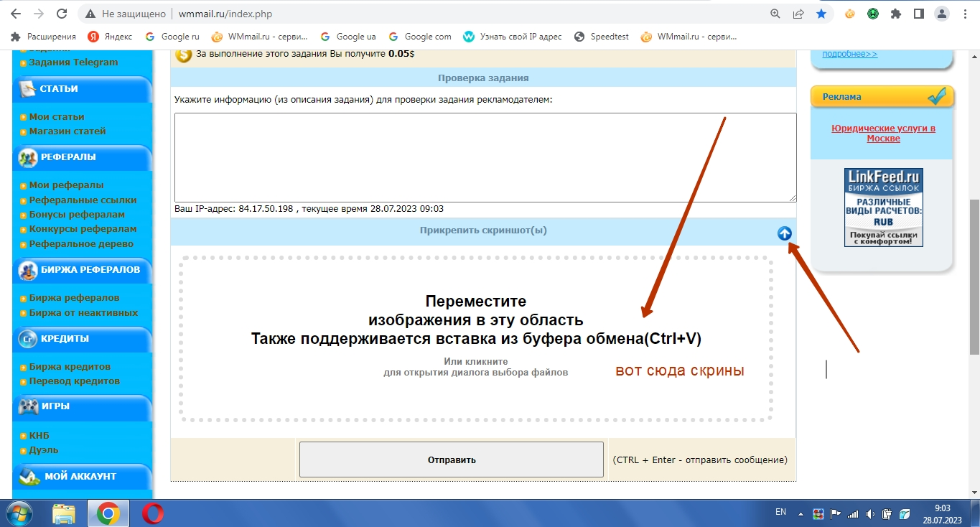Click the orange cookie extension icon

pyautogui.click(x=849, y=14)
